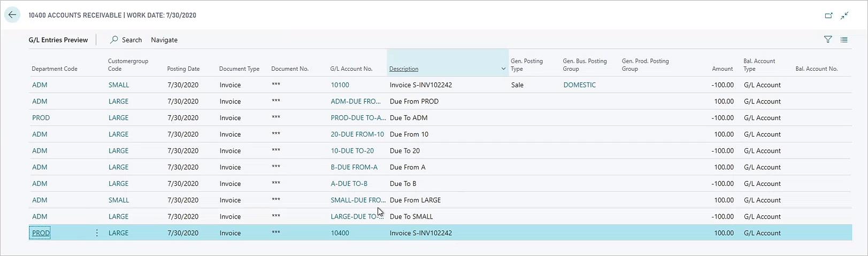Open row options for selected PROD row
The height and width of the screenshot is (256, 868).
click(x=97, y=233)
